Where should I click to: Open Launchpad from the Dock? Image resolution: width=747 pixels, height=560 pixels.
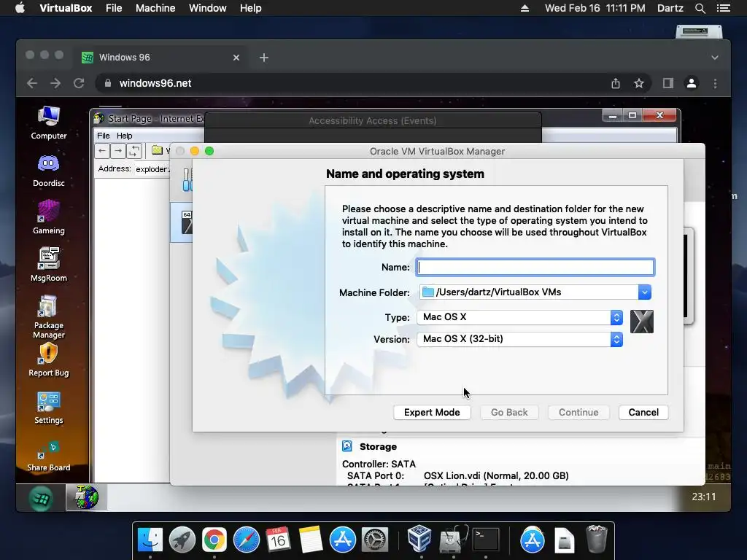[x=182, y=540]
